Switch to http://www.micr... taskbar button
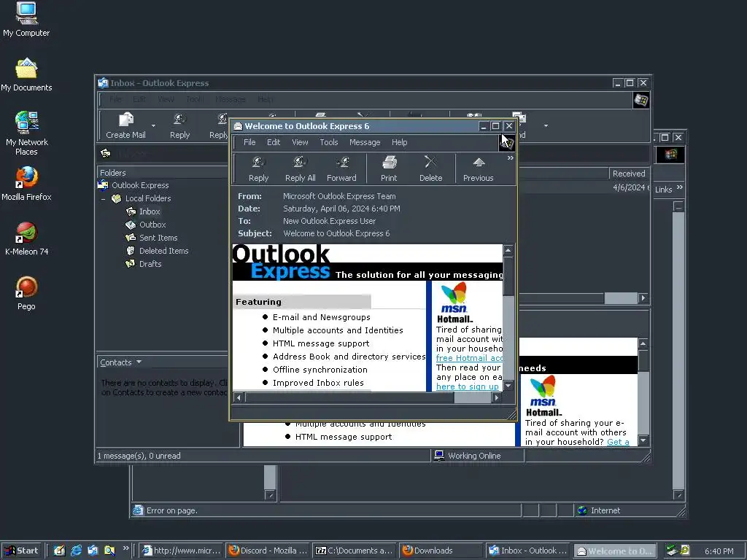 click(181, 551)
